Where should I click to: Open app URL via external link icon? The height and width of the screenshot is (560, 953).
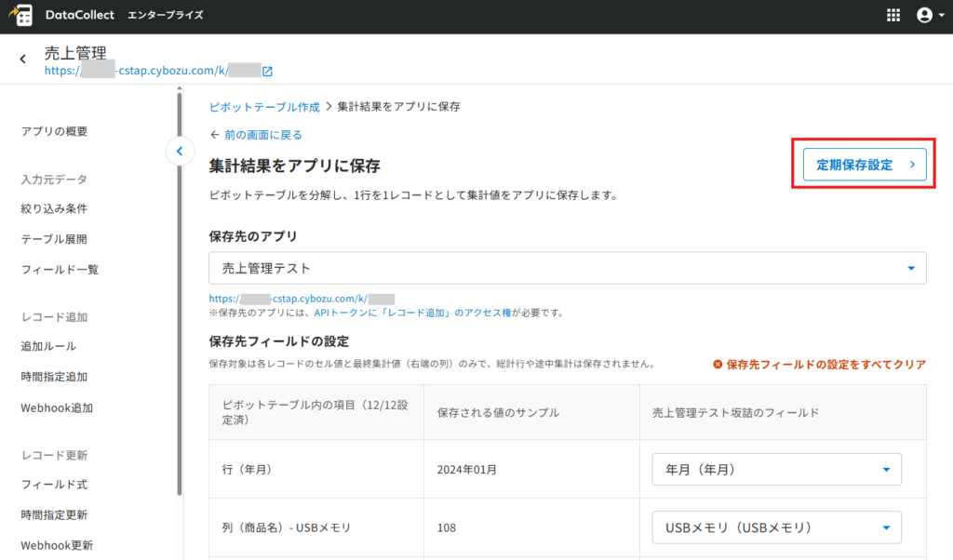(x=267, y=71)
